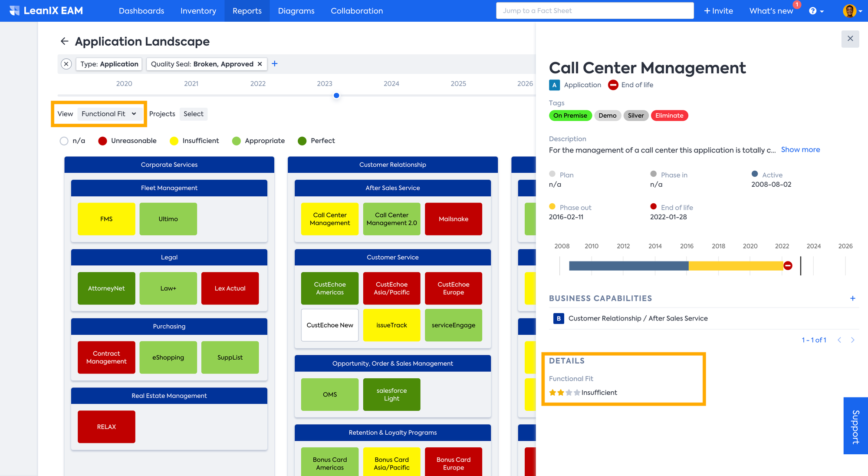Click the LeanIX EAM logo
Viewport: 868px width, 476px height.
(x=46, y=11)
